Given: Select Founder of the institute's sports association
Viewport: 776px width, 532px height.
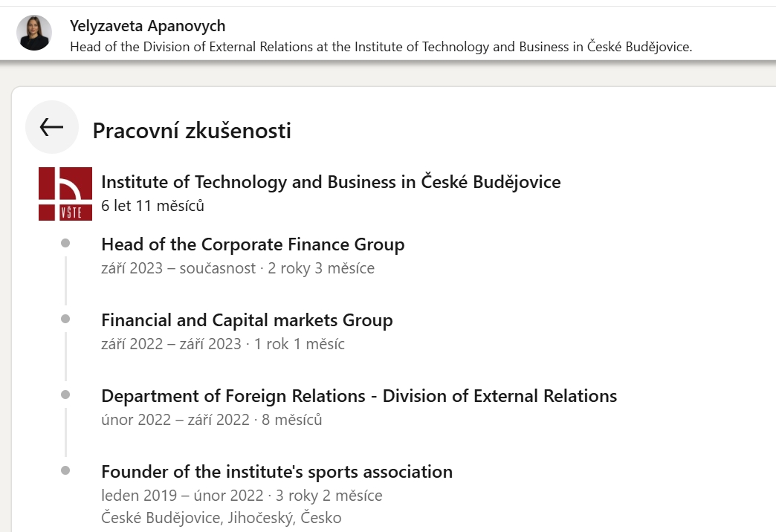Looking at the screenshot, I should click(x=277, y=472).
